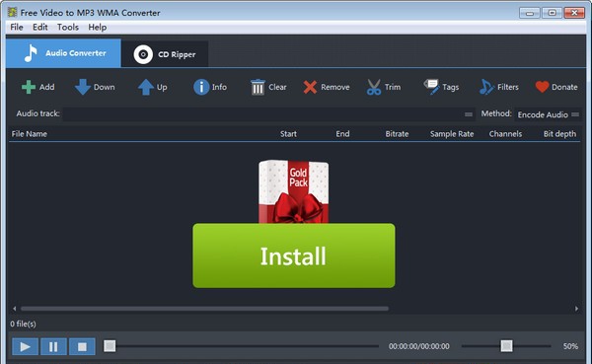Sort by File Name column header
The width and height of the screenshot is (592, 364).
(29, 134)
